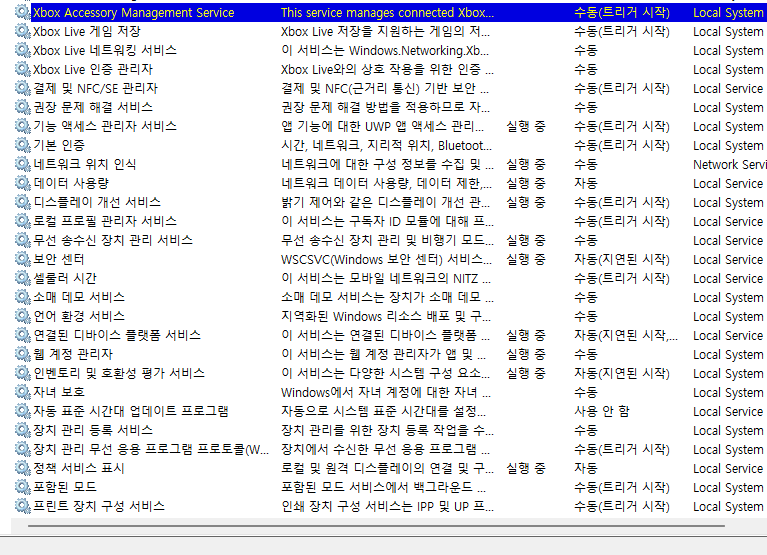
Task: Click gear icon of 장치 관리 무선 응용 프로그램 프로토콜
Action: [x=23, y=449]
